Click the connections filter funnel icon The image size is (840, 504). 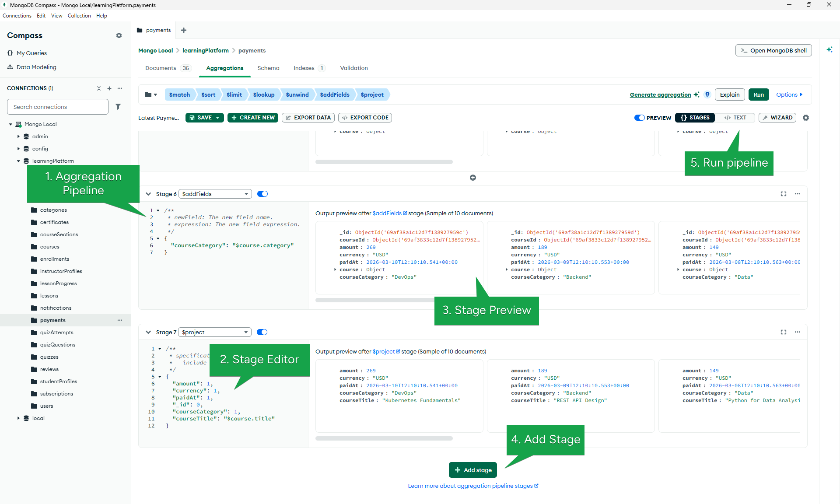(x=118, y=107)
